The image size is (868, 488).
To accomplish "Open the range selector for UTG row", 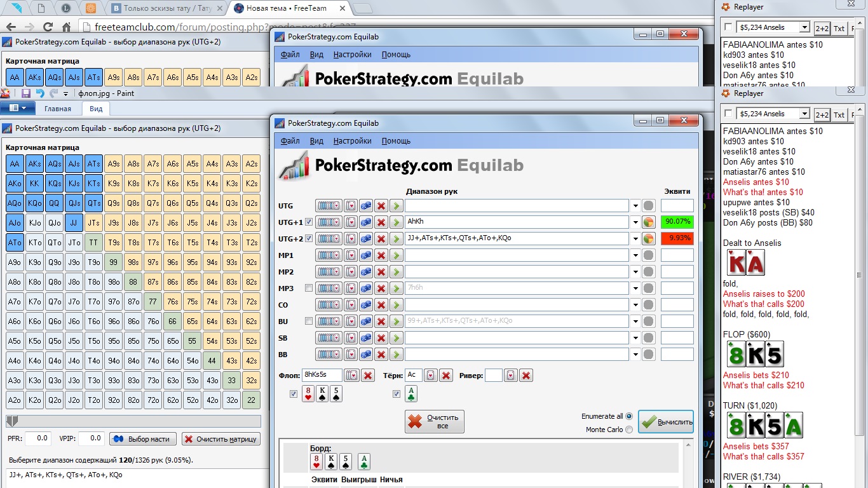I will [329, 206].
